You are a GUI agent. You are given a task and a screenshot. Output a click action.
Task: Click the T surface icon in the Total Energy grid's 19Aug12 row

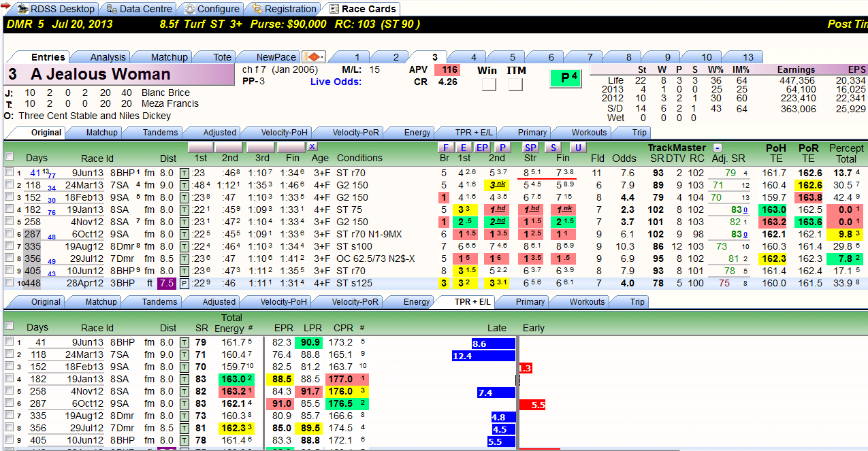click(184, 416)
